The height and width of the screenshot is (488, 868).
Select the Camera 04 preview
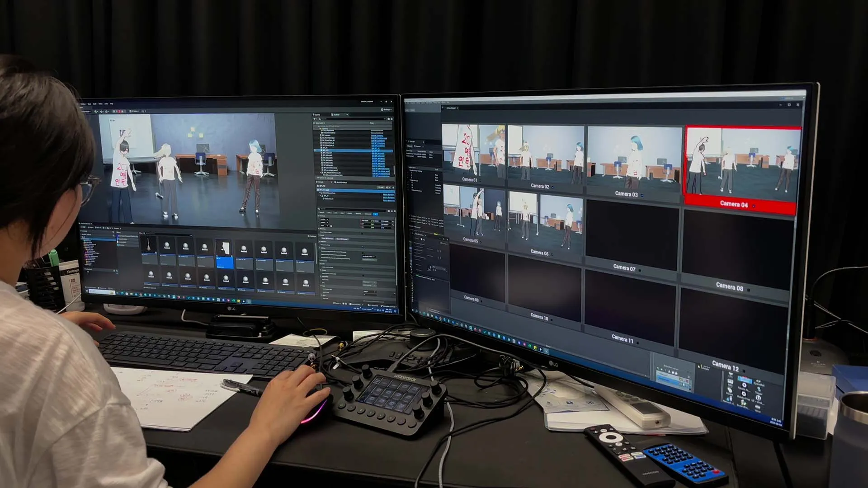[742, 164]
